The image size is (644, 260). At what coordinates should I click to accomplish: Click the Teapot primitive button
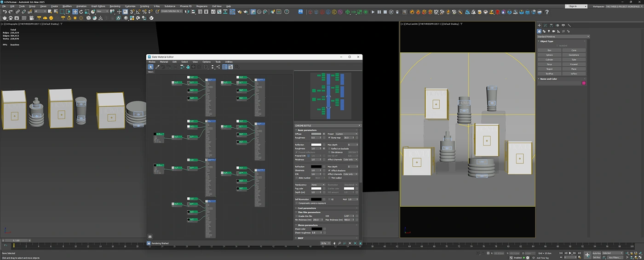(549, 69)
